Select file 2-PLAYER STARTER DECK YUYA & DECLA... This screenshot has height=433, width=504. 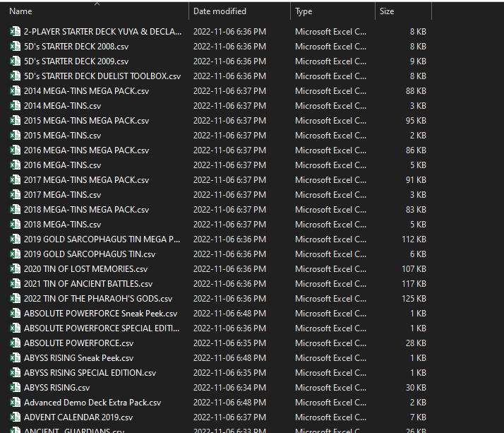pyautogui.click(x=102, y=32)
